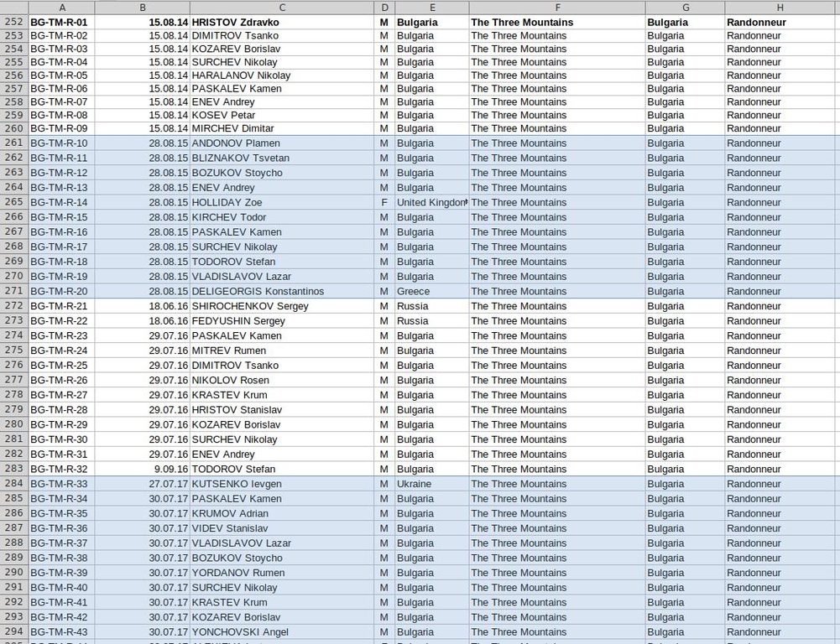
Task: Select the United Kingdom cell
Action: [x=431, y=202]
